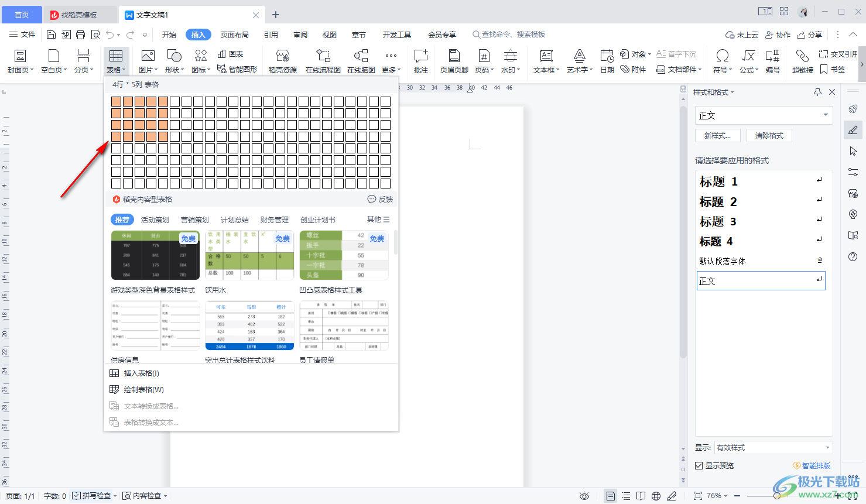
Task: Open 稻壳资源 resources
Action: (283, 61)
